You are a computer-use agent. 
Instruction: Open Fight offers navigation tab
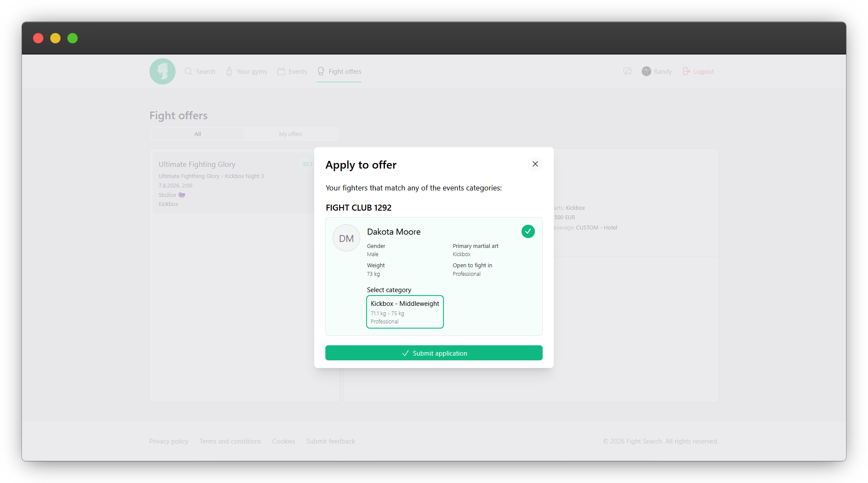click(x=340, y=71)
